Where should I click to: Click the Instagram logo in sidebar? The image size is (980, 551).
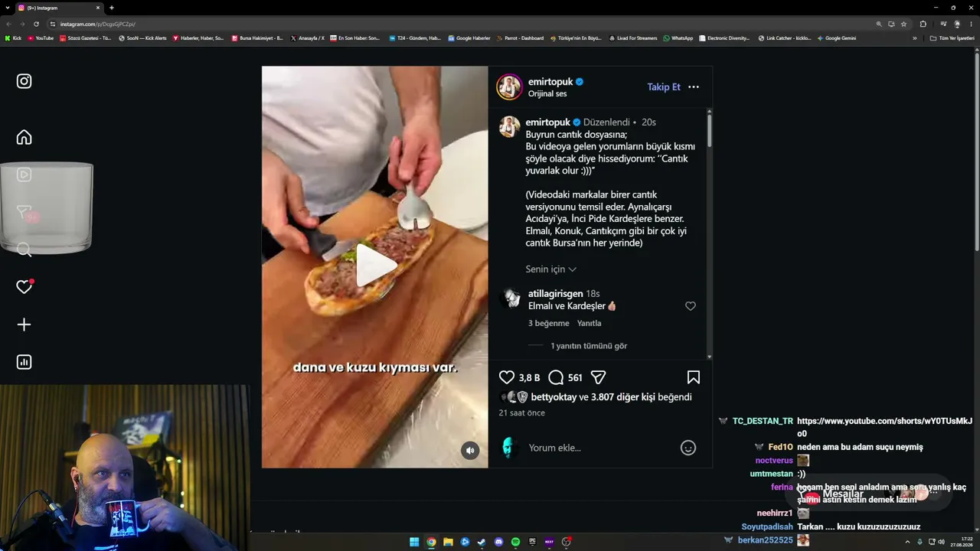pos(24,81)
